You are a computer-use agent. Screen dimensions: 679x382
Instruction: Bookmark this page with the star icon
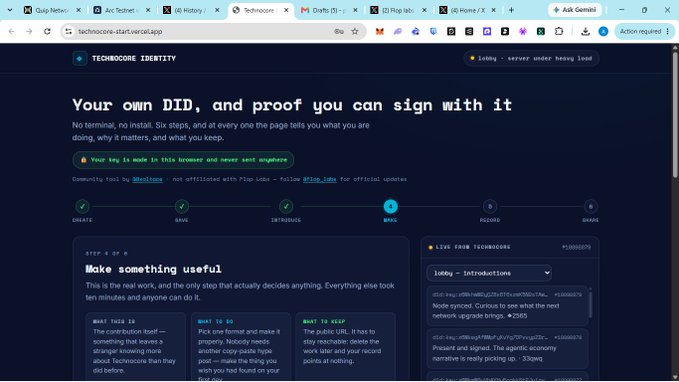pos(355,31)
